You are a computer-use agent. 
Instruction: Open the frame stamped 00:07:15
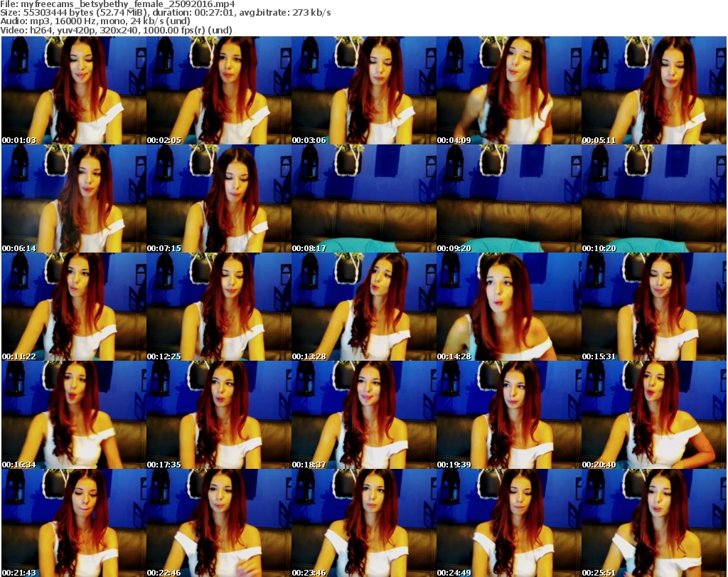(219, 198)
